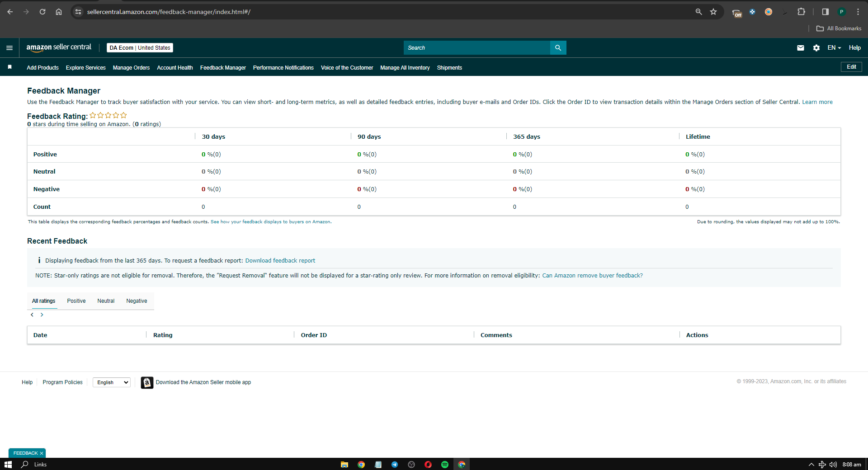
Task: Open the messages envelope icon
Action: (x=800, y=48)
